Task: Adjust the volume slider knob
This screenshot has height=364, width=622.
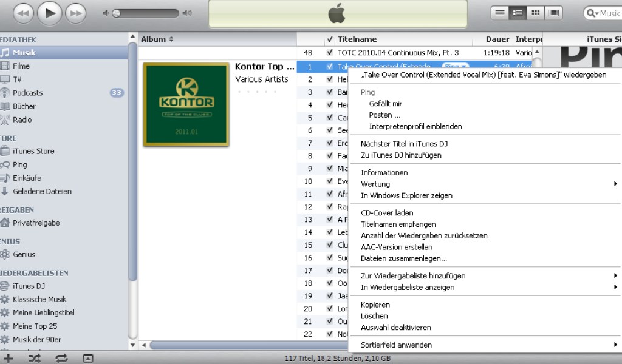Action: point(116,13)
